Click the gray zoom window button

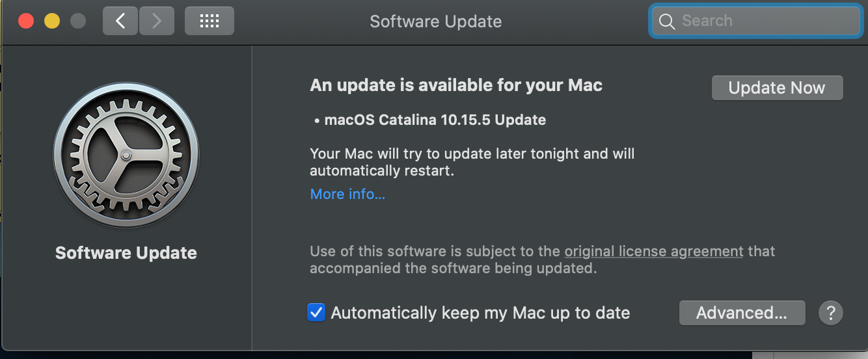(x=78, y=21)
